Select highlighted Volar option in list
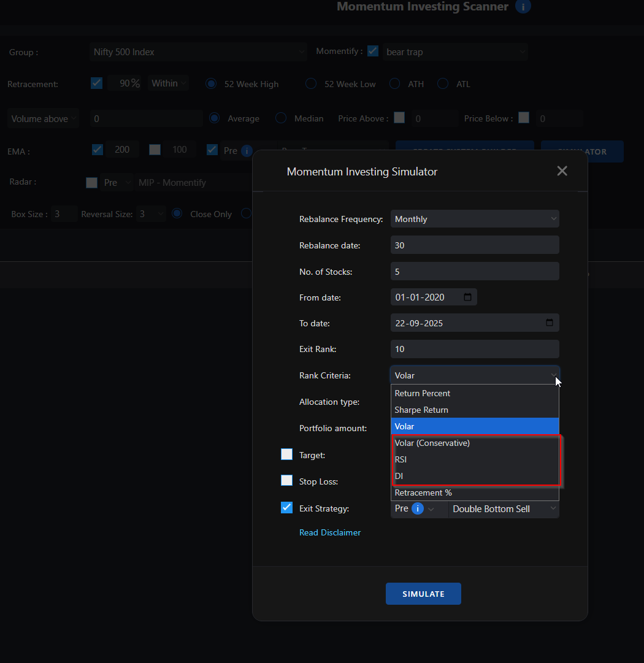This screenshot has width=644, height=663. [x=475, y=426]
